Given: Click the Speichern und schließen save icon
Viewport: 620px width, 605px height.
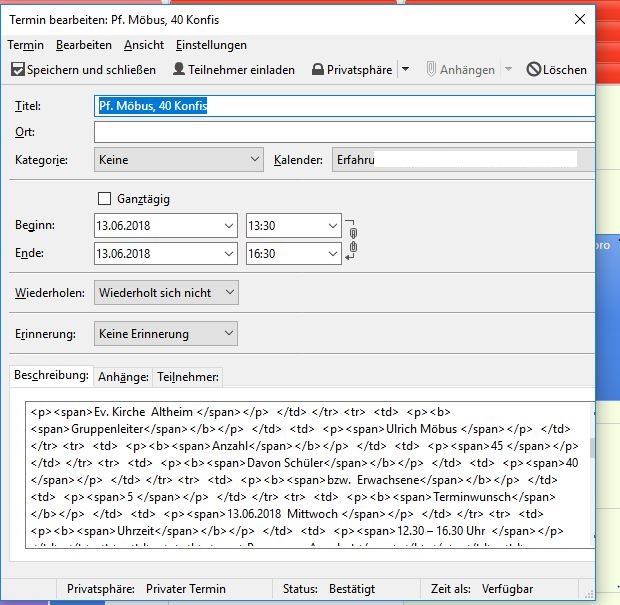Looking at the screenshot, I should click(x=18, y=70).
